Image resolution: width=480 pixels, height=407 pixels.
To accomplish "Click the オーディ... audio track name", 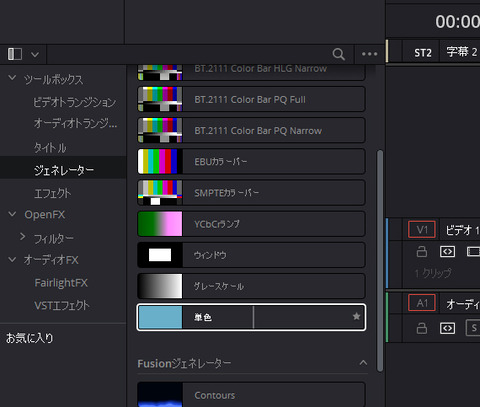I will pyautogui.click(x=463, y=304).
